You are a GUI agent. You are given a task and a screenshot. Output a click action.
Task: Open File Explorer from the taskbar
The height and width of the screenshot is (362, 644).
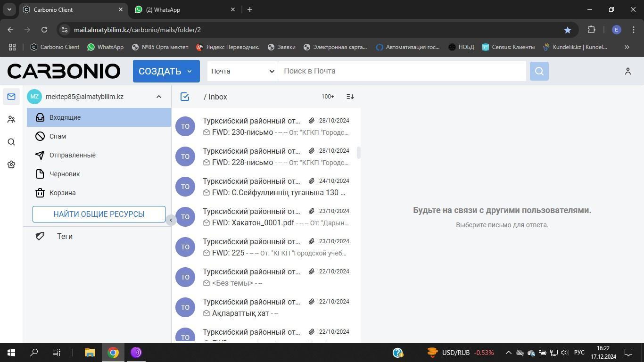click(90, 353)
